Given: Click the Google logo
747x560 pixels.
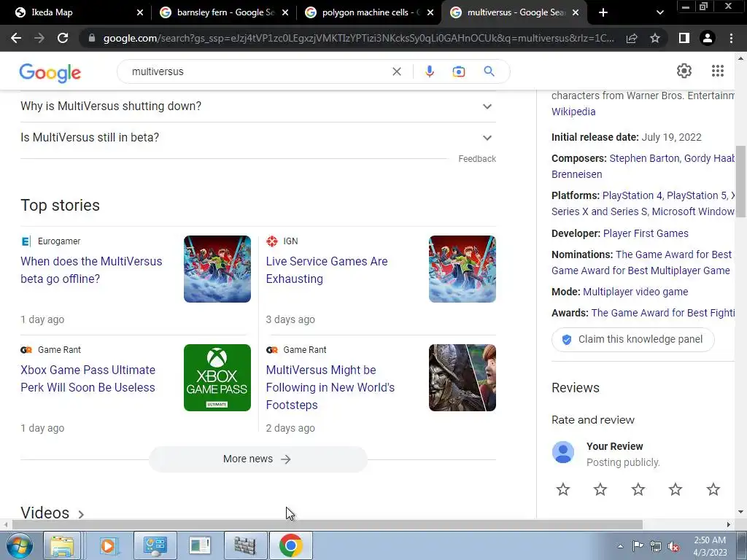Looking at the screenshot, I should tap(50, 72).
